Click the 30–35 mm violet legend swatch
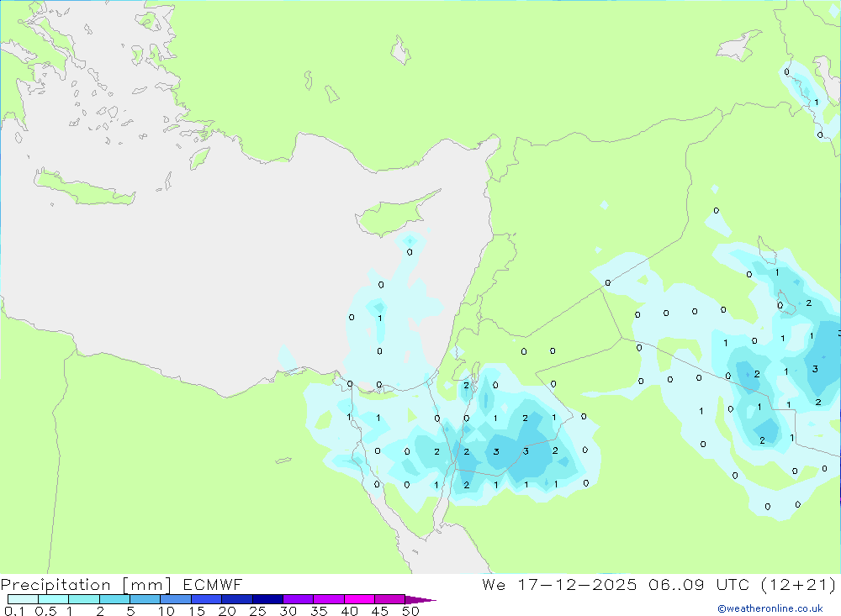841x616 pixels. point(299,599)
